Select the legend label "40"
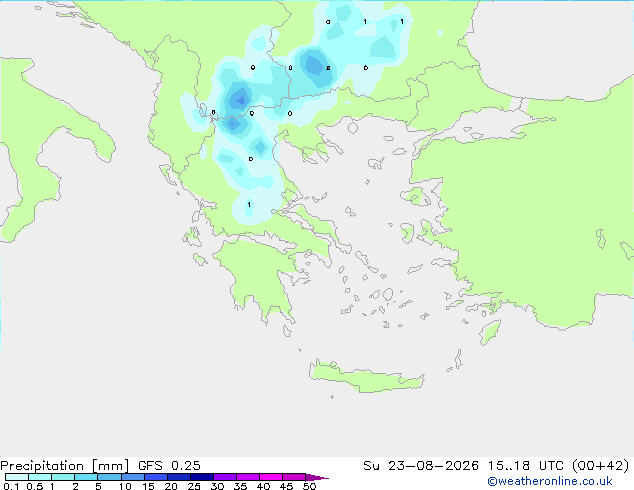Viewport: 634px width, 490px height. tap(263, 486)
